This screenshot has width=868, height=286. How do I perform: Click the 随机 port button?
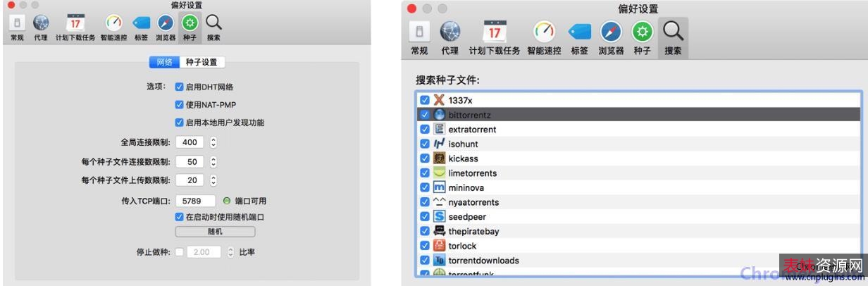pyautogui.click(x=215, y=232)
